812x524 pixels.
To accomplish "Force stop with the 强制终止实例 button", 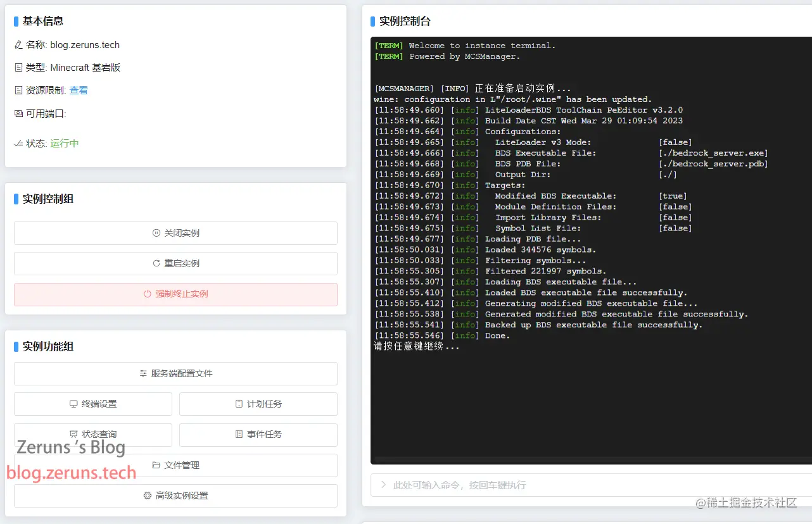I will [175, 294].
